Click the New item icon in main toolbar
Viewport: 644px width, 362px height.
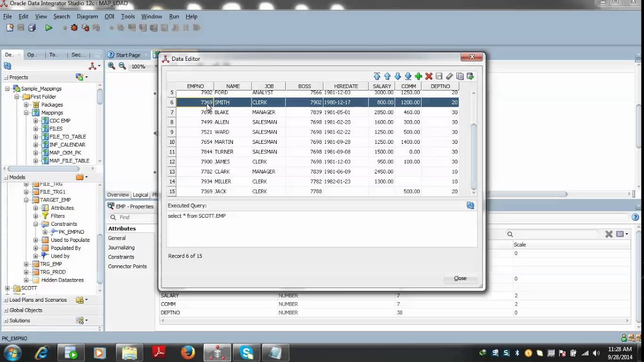click(x=10, y=28)
